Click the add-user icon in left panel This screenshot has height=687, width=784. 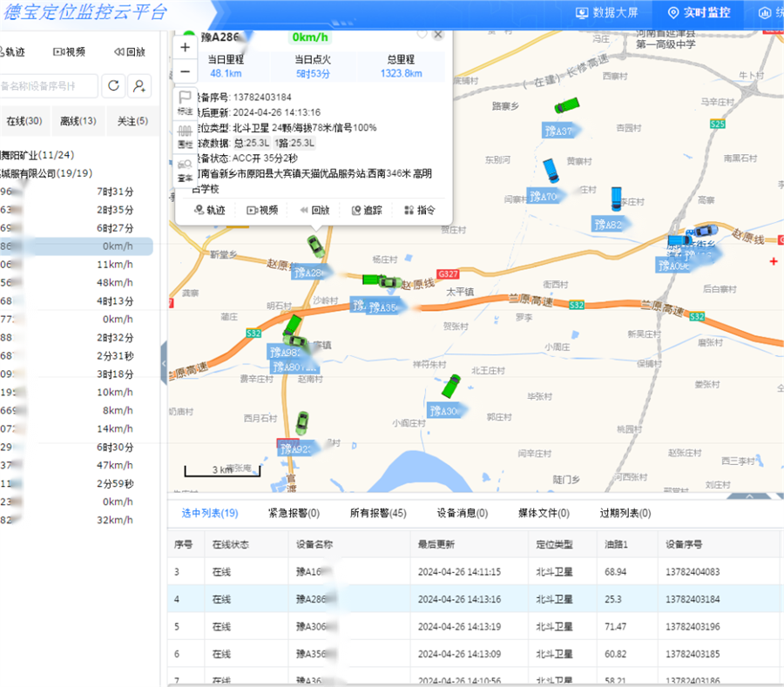point(139,85)
